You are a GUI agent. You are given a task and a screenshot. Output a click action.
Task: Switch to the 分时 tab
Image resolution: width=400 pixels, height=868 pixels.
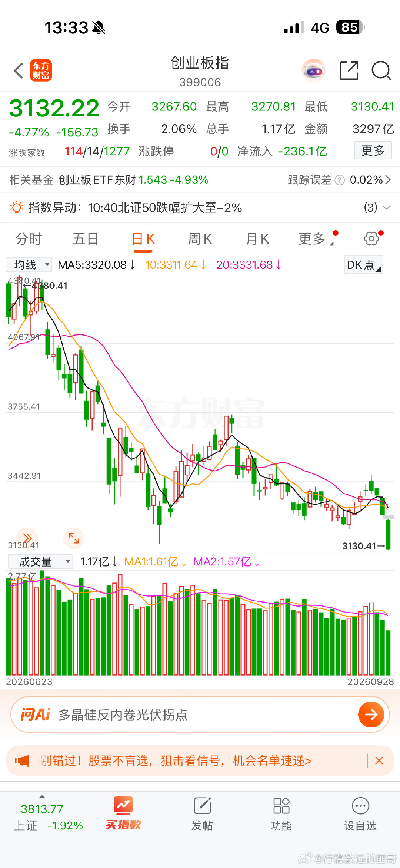pyautogui.click(x=29, y=239)
